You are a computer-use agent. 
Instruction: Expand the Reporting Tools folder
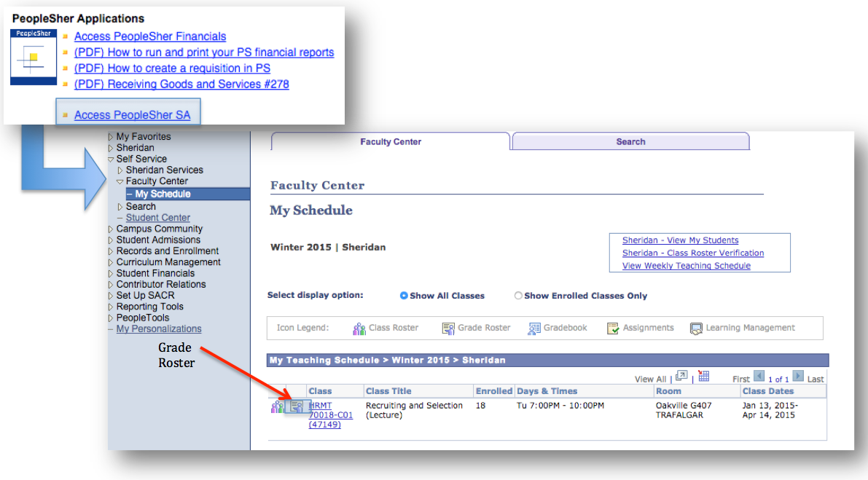[x=111, y=307]
